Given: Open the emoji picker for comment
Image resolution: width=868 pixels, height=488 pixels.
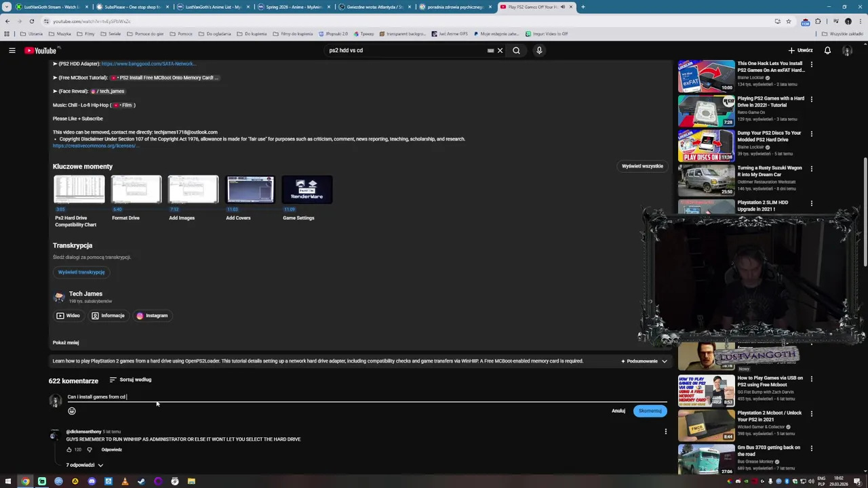Looking at the screenshot, I should click(72, 411).
